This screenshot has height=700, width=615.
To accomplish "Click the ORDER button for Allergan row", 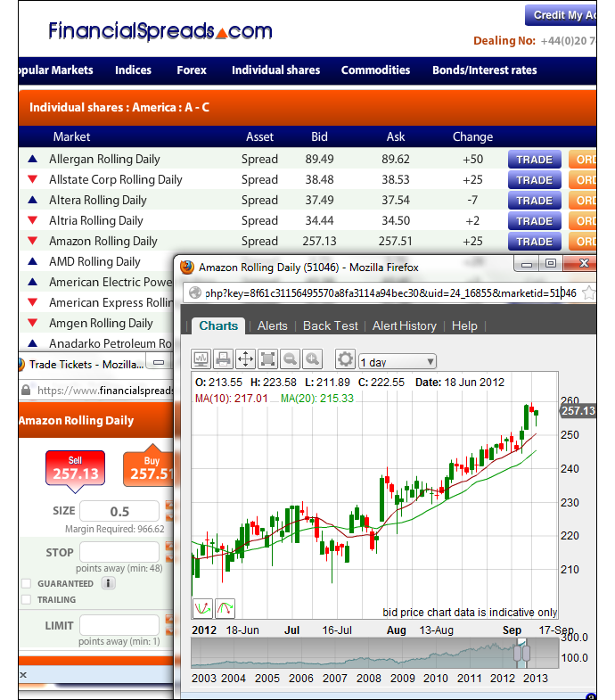I will coord(582,160).
